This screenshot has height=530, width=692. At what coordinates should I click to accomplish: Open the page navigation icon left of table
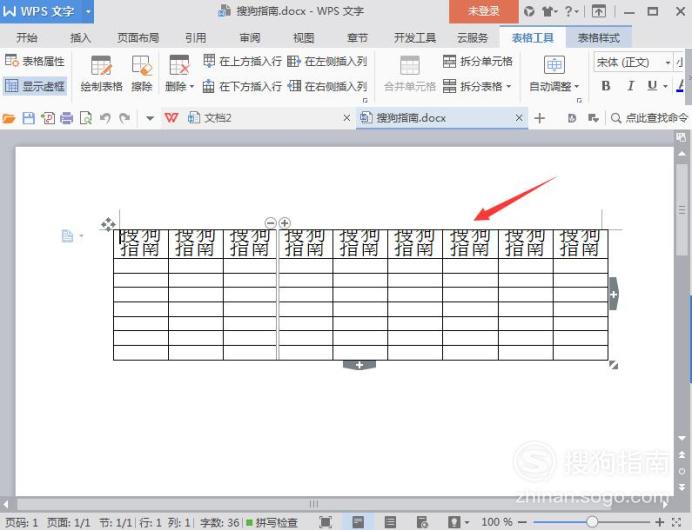[x=67, y=236]
